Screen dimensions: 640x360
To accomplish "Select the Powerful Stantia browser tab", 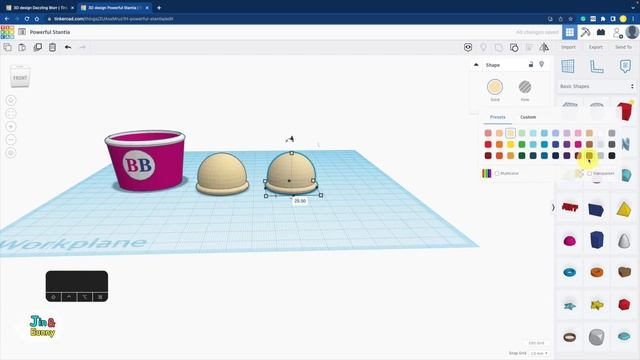I will (x=114, y=8).
